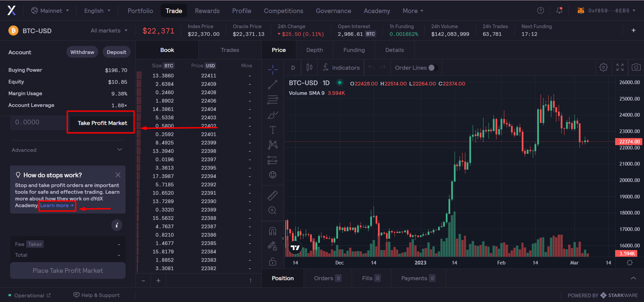
Task: Open chart settings gear
Action: (x=603, y=67)
